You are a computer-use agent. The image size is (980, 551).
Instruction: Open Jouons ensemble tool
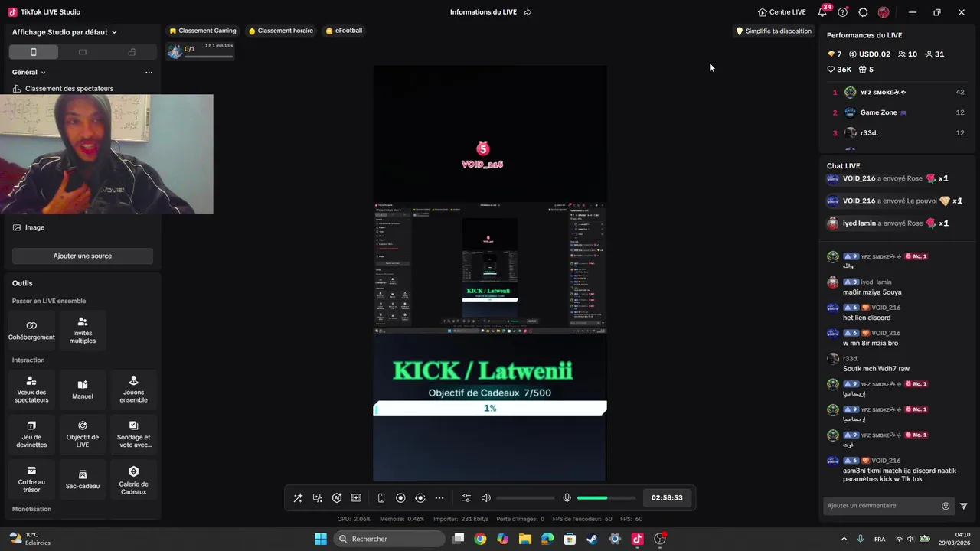pyautogui.click(x=133, y=390)
